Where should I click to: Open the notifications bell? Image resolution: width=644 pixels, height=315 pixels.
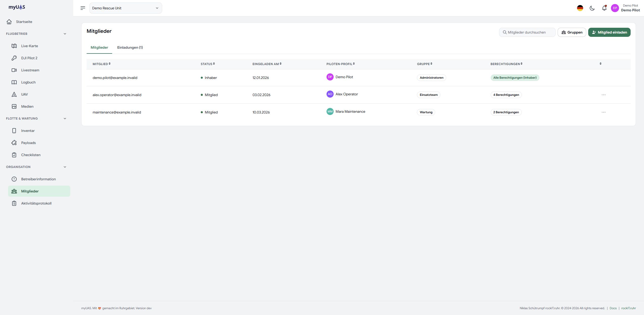point(604,8)
